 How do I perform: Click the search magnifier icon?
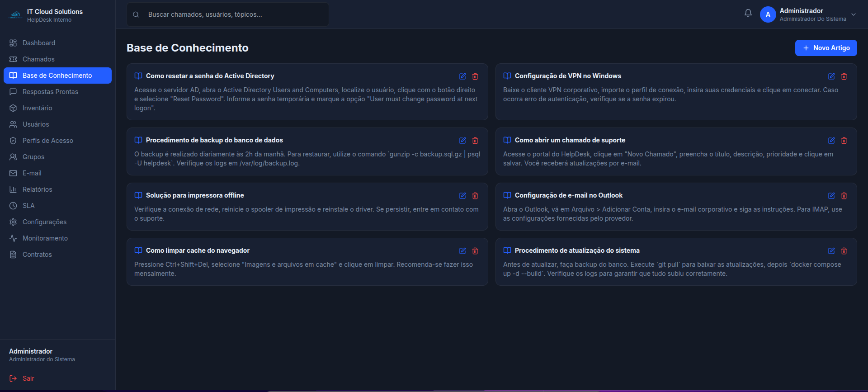(136, 14)
